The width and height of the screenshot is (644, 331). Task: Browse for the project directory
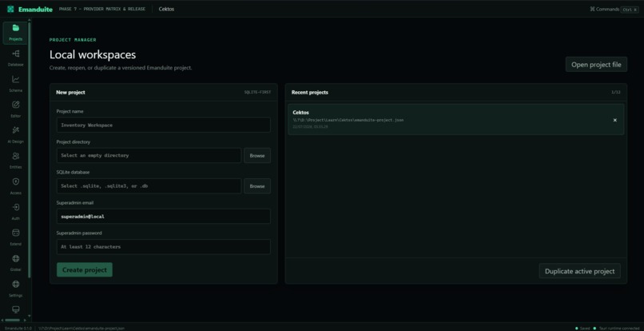(257, 155)
